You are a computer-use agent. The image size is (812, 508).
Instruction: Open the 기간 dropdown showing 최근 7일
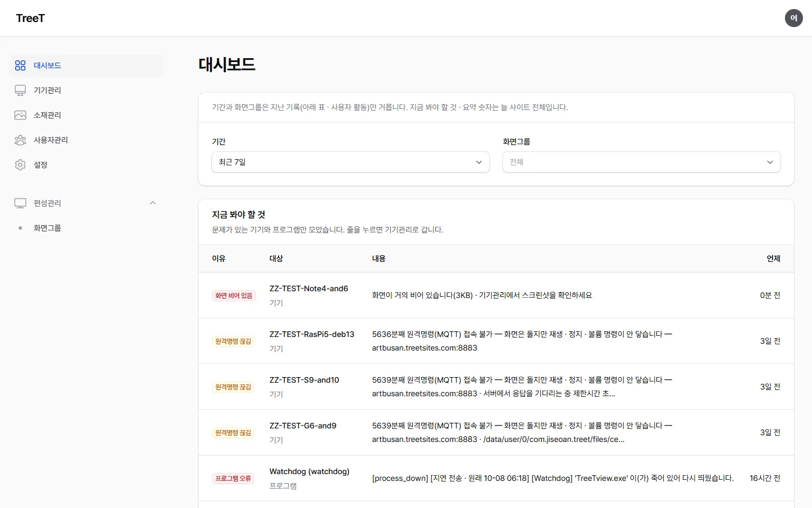(x=351, y=162)
